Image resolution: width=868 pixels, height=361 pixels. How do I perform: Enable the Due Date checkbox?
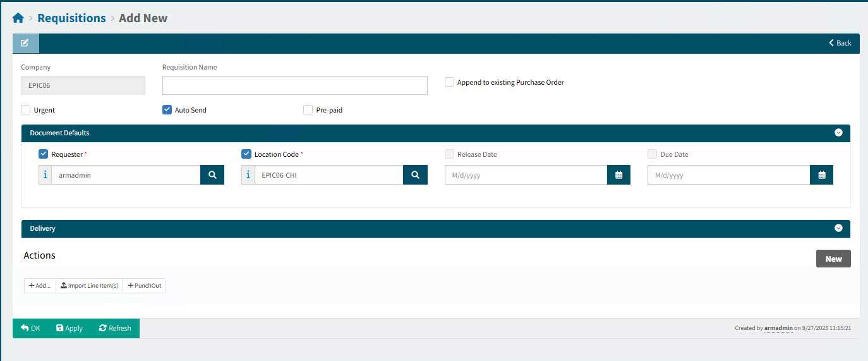click(x=653, y=154)
